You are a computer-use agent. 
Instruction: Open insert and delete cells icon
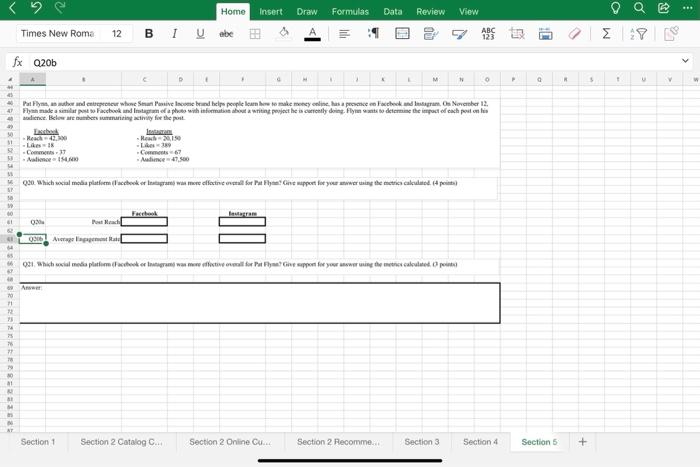coord(517,33)
